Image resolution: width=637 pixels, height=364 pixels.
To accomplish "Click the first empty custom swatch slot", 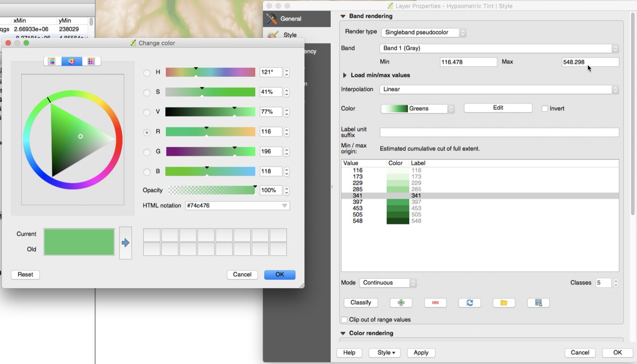I will [x=152, y=235].
